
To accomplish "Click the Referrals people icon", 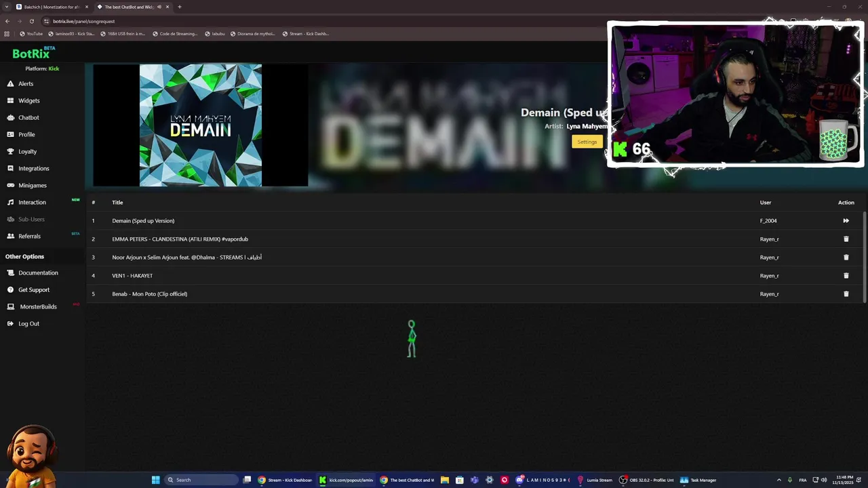I will pos(11,237).
